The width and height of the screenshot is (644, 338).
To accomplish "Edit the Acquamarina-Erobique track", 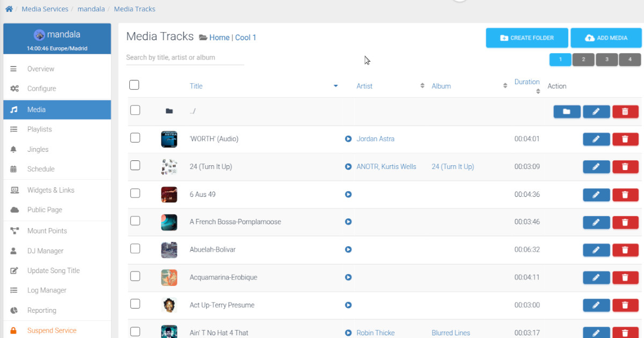I will (596, 277).
